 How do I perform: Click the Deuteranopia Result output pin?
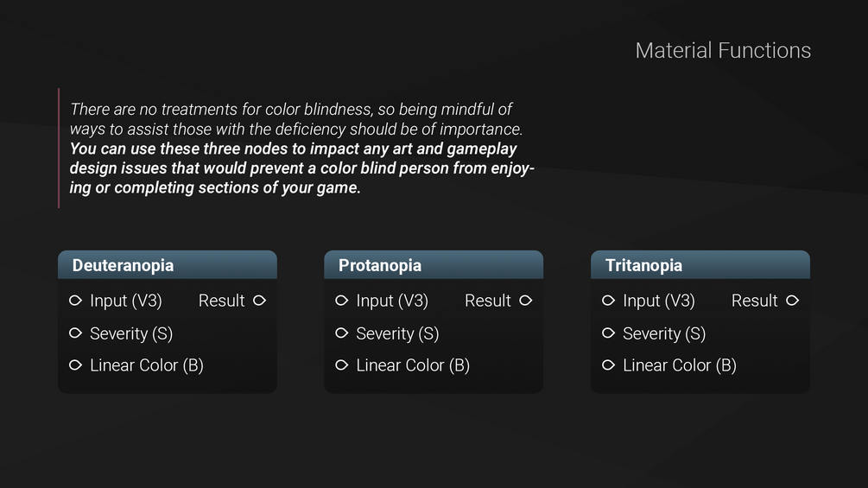click(x=260, y=301)
